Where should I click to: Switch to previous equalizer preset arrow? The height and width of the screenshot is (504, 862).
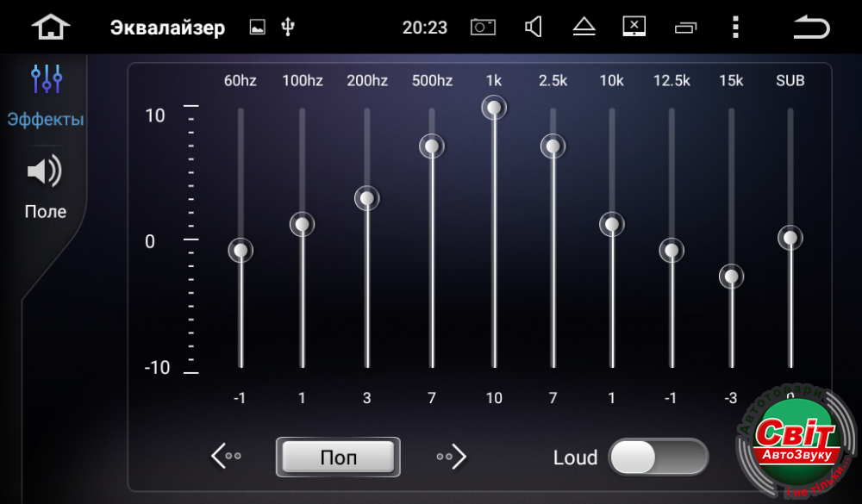(226, 456)
